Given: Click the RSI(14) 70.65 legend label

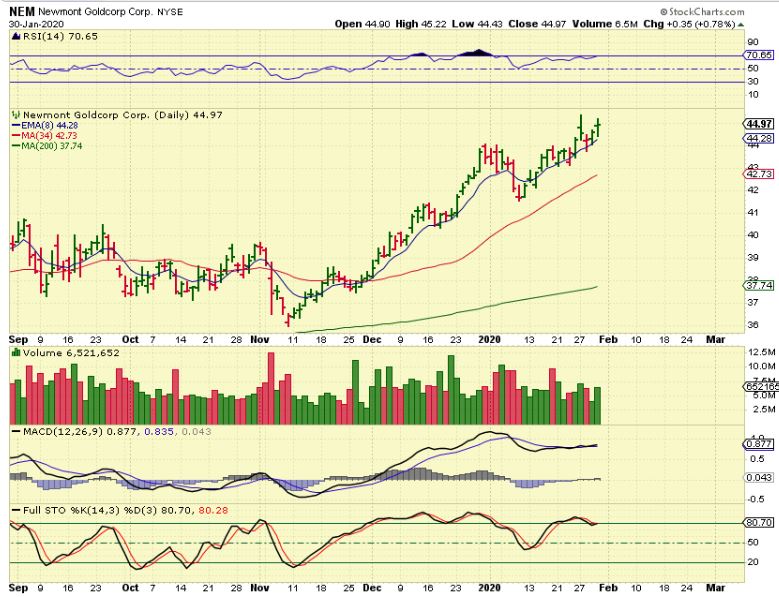Looking at the screenshot, I should click(x=60, y=36).
